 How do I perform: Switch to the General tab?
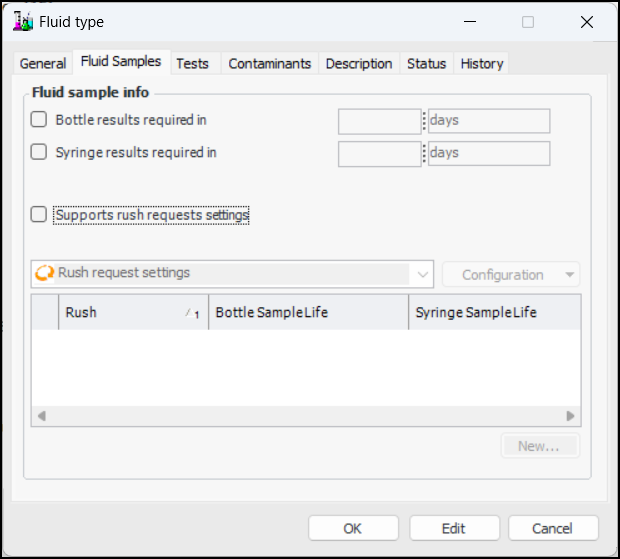coord(43,63)
